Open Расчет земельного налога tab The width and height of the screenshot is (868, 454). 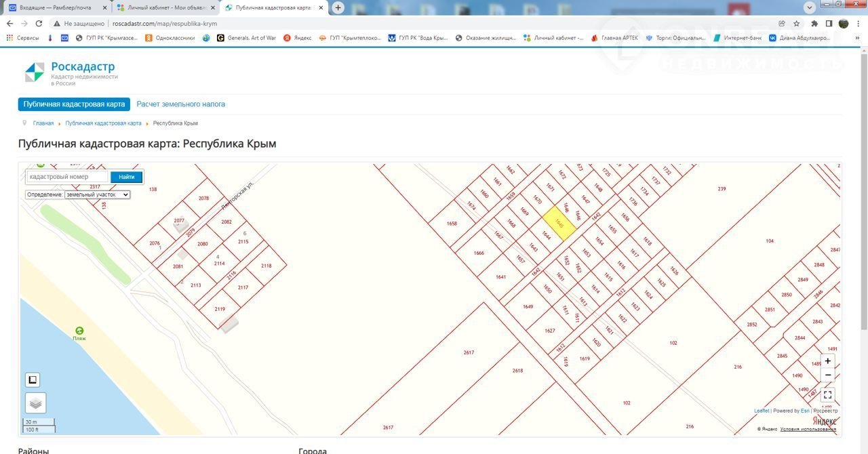point(181,104)
